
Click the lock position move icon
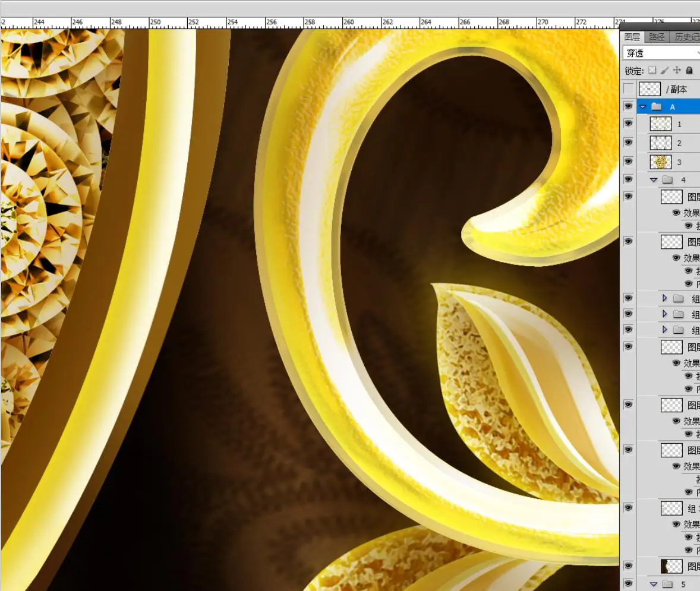(677, 71)
